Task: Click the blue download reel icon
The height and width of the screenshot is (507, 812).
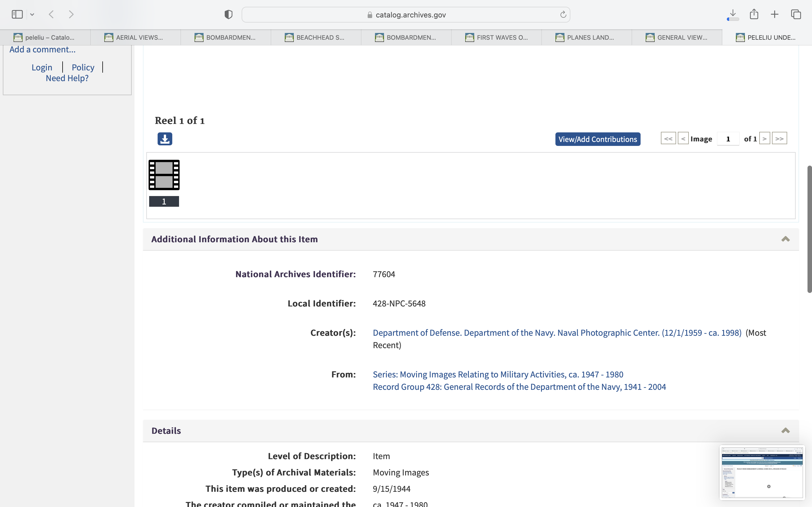Action: pyautogui.click(x=165, y=139)
